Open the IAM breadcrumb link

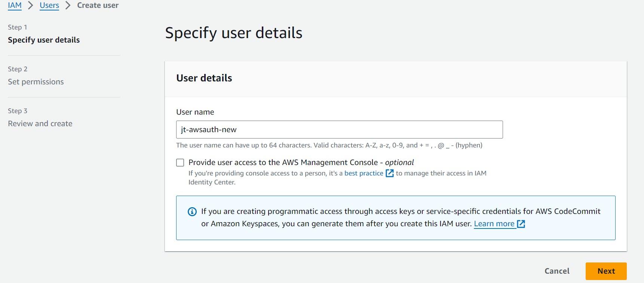(15, 5)
